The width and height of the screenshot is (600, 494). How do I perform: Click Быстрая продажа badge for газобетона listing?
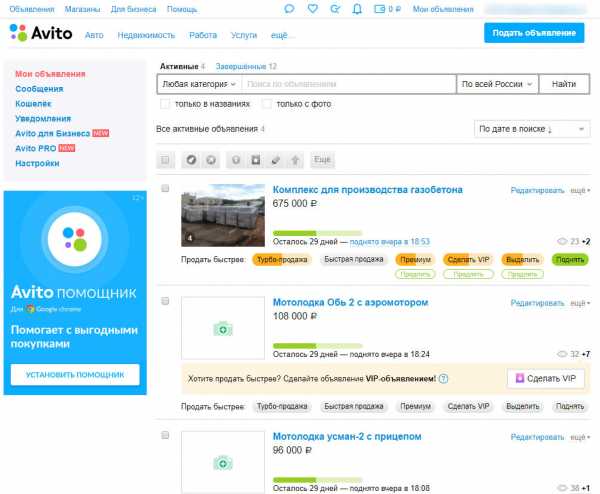pyautogui.click(x=354, y=259)
